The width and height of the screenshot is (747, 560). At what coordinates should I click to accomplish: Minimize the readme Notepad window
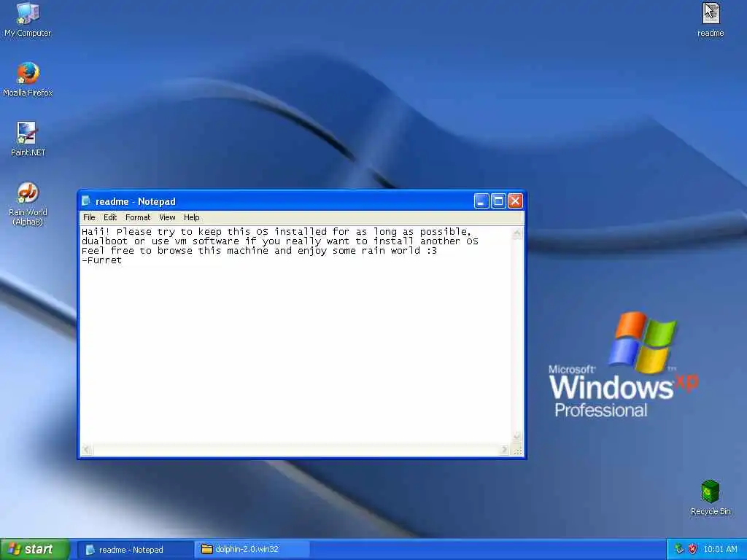click(x=481, y=201)
